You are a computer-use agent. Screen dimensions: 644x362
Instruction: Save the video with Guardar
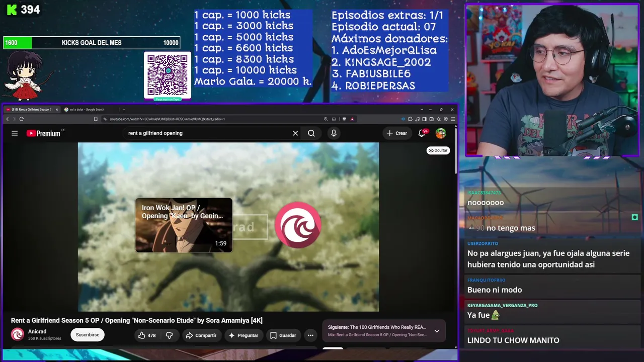coord(283,335)
